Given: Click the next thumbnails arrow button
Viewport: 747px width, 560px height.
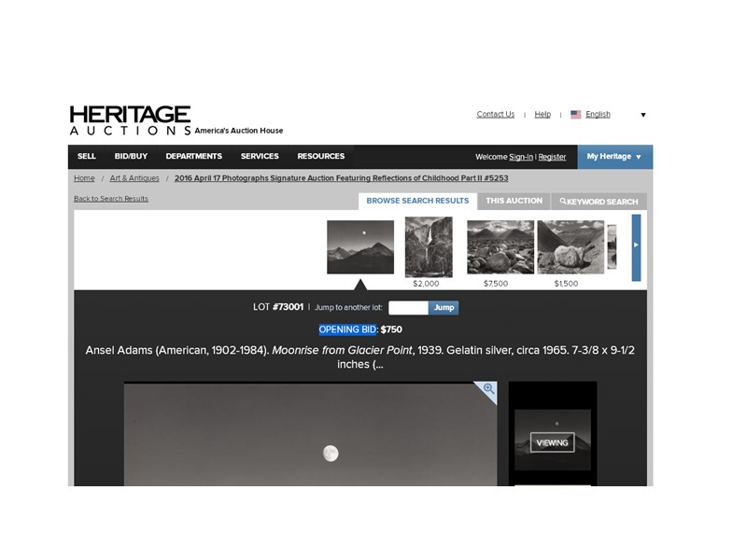Looking at the screenshot, I should 636,247.
